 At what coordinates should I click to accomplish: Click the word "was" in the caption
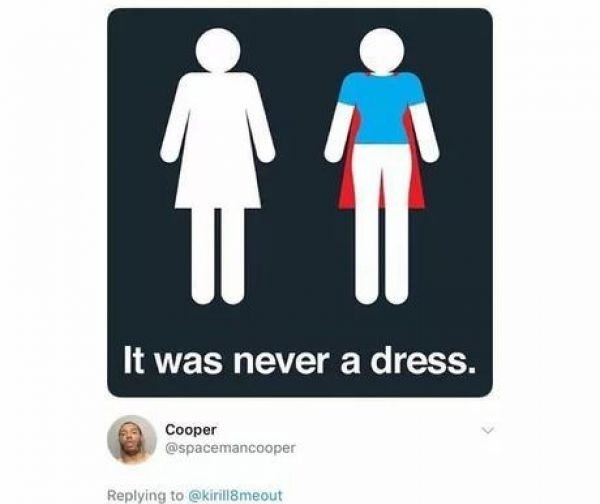(x=188, y=364)
